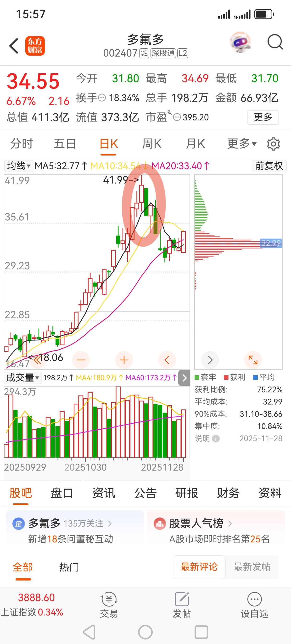The width and height of the screenshot is (291, 644).
Task: Switch adjustment mode 前复权
Action: 269,166
